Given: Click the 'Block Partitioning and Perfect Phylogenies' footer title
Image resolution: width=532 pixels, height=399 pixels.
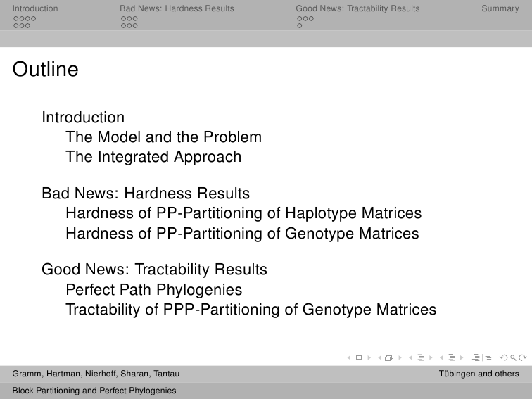Looking at the screenshot, I should pyautogui.click(x=94, y=391).
